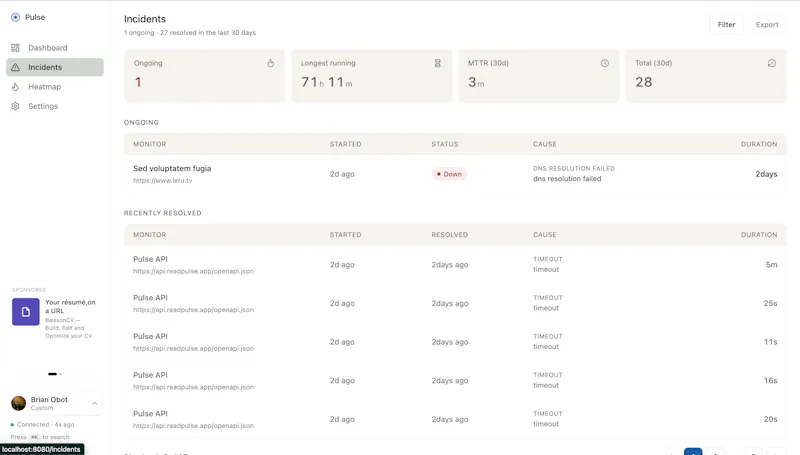Screen dimensions: 800x455
Task: Open Heatmap via its flame icon
Action: point(15,87)
